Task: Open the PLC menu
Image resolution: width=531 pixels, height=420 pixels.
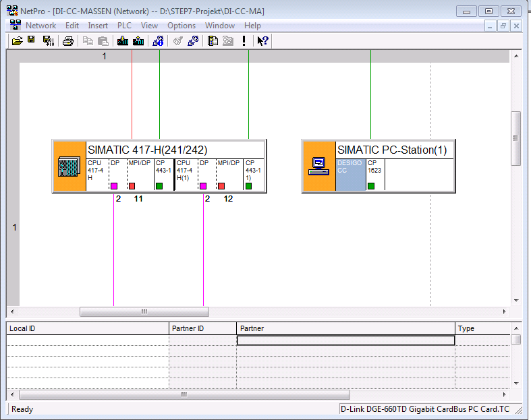Action: [124, 26]
